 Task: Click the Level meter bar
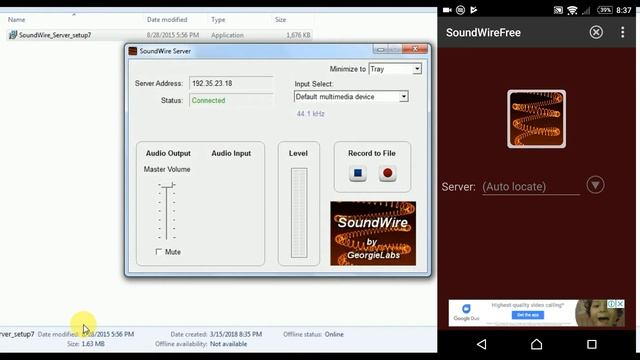pos(299,213)
